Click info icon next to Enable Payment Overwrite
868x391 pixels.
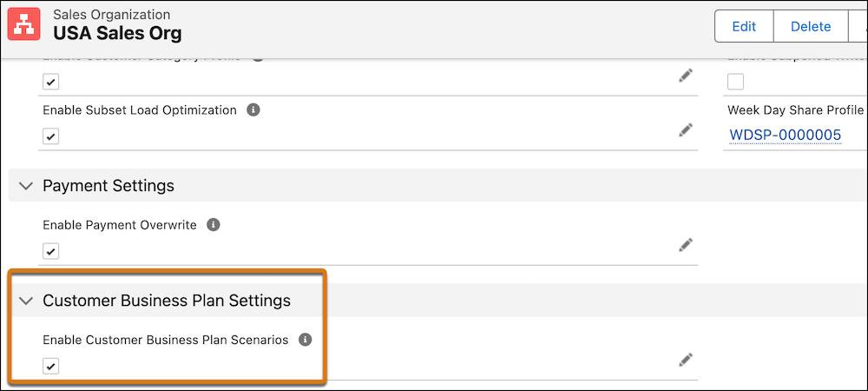click(214, 225)
